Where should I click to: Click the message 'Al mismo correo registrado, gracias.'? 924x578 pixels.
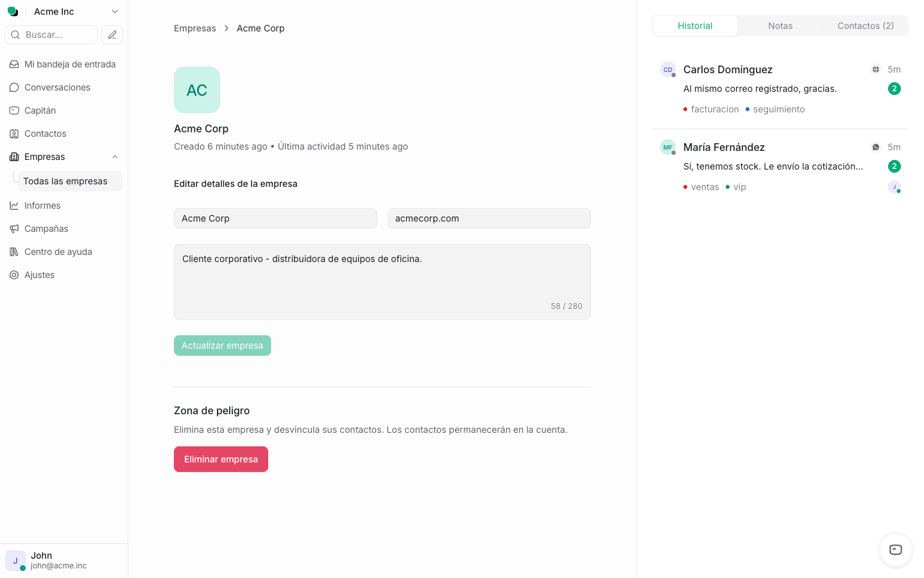(760, 89)
